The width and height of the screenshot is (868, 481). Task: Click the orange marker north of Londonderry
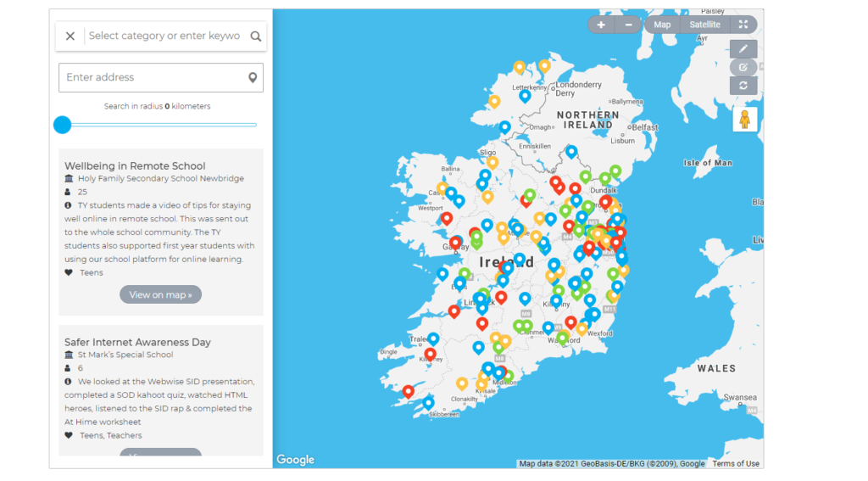click(545, 66)
